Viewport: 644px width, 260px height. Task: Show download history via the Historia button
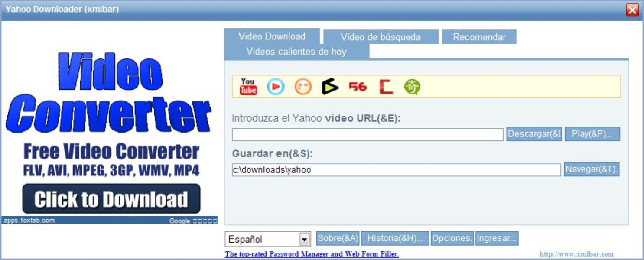click(395, 238)
